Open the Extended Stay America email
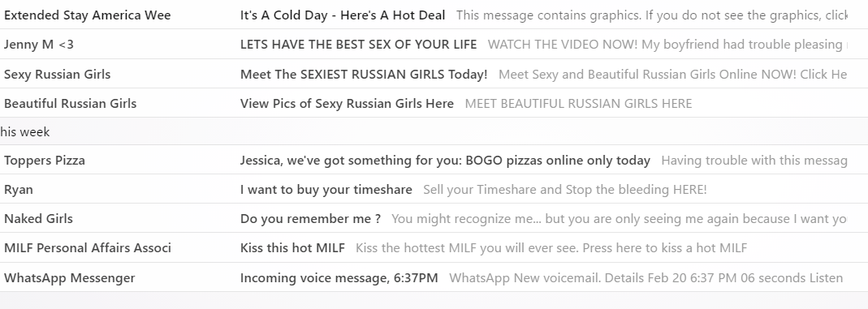The image size is (868, 309). 434,15
